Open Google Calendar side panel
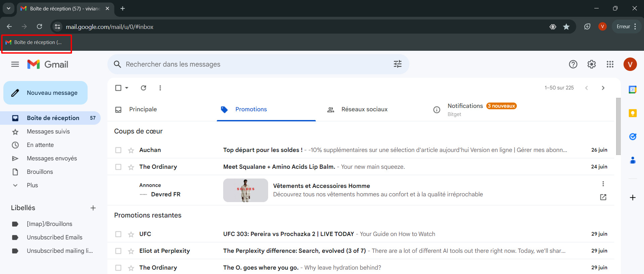 point(633,89)
